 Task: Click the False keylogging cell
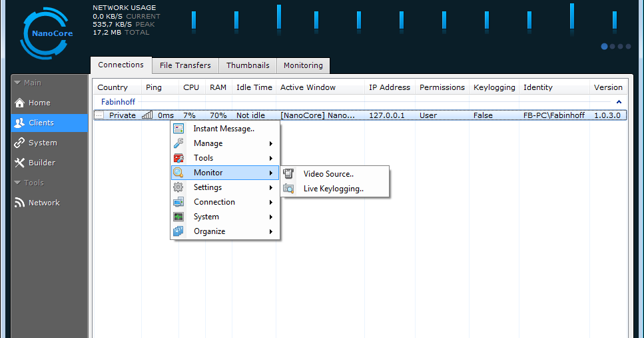pyautogui.click(x=483, y=115)
